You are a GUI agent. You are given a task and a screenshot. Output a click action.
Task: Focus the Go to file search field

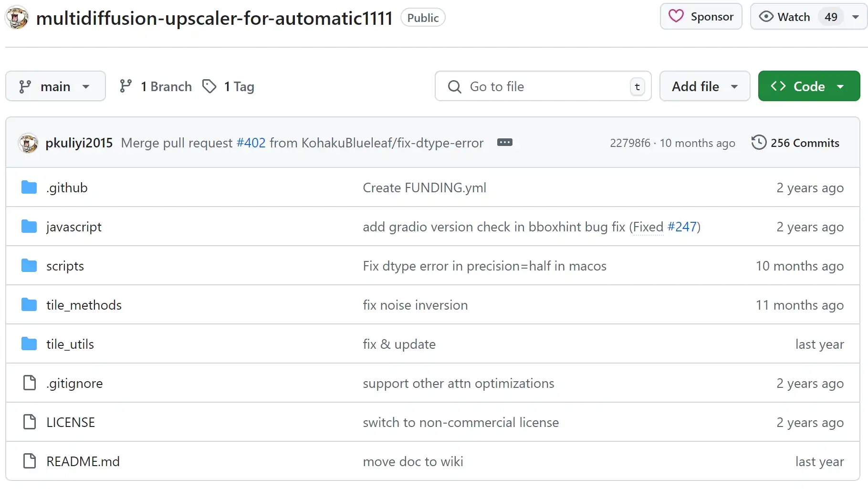(543, 86)
